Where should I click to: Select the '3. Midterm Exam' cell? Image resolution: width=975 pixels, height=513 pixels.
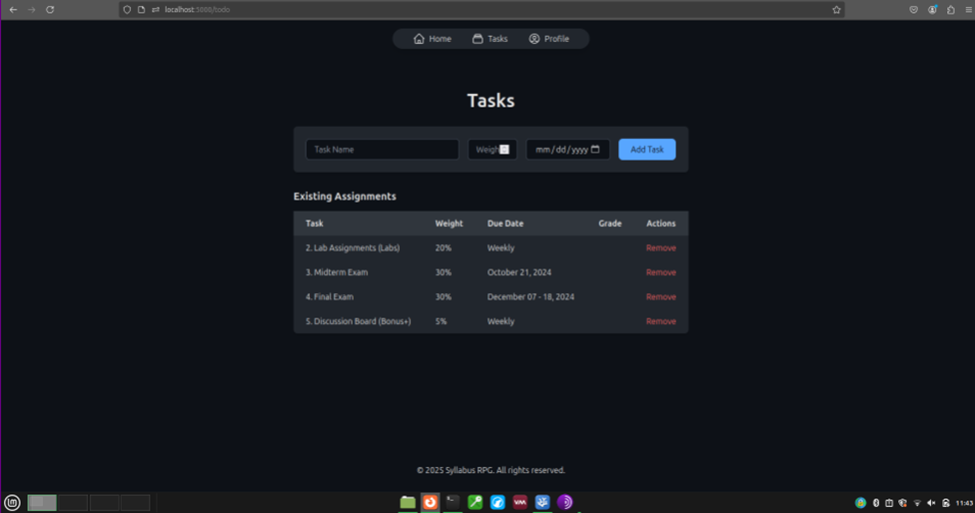tap(336, 272)
